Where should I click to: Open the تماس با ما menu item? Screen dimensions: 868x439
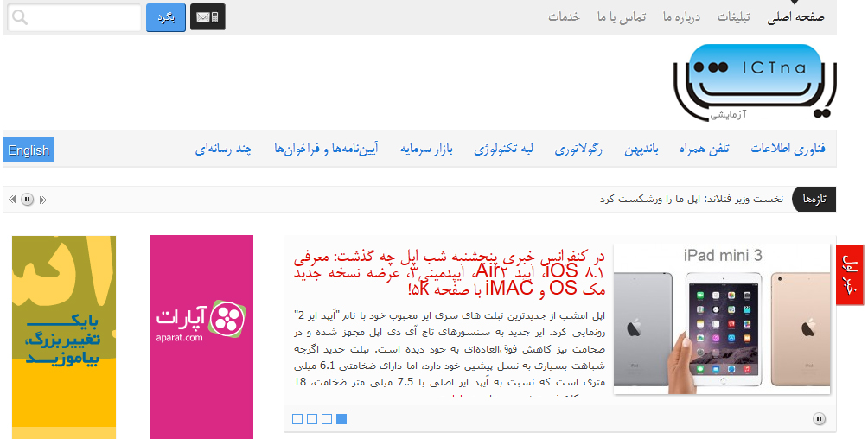[x=622, y=17]
